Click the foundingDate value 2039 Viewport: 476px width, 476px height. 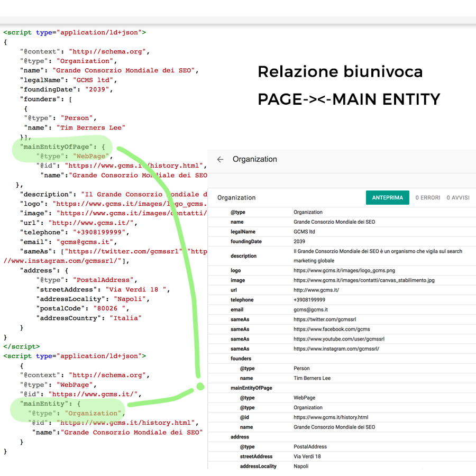click(299, 241)
